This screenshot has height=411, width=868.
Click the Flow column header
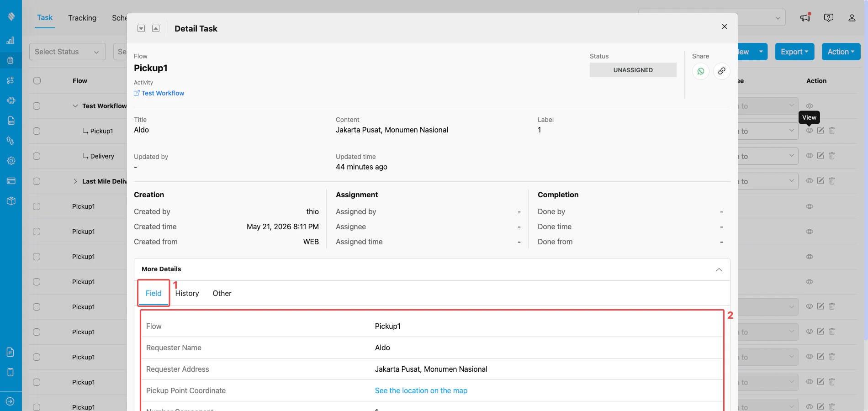[80, 81]
